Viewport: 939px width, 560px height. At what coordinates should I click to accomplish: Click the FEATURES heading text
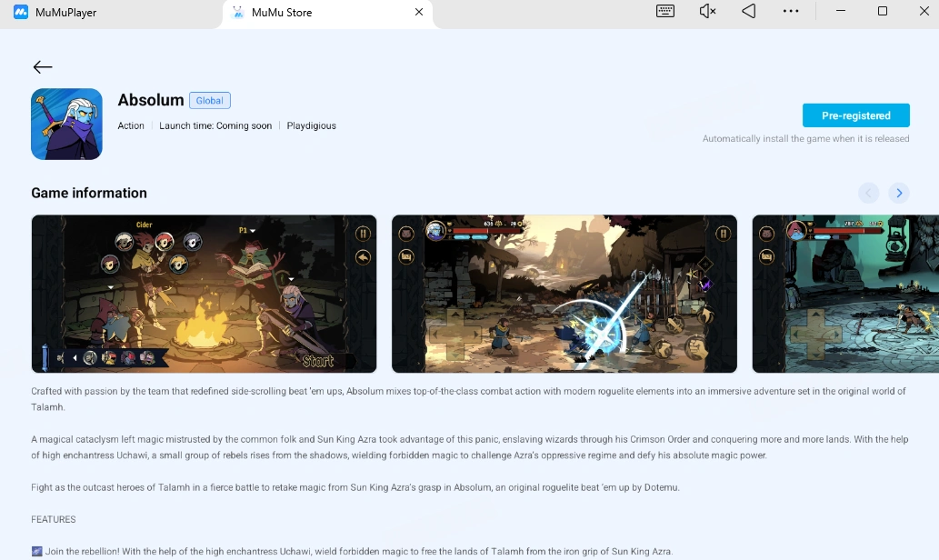tap(54, 519)
